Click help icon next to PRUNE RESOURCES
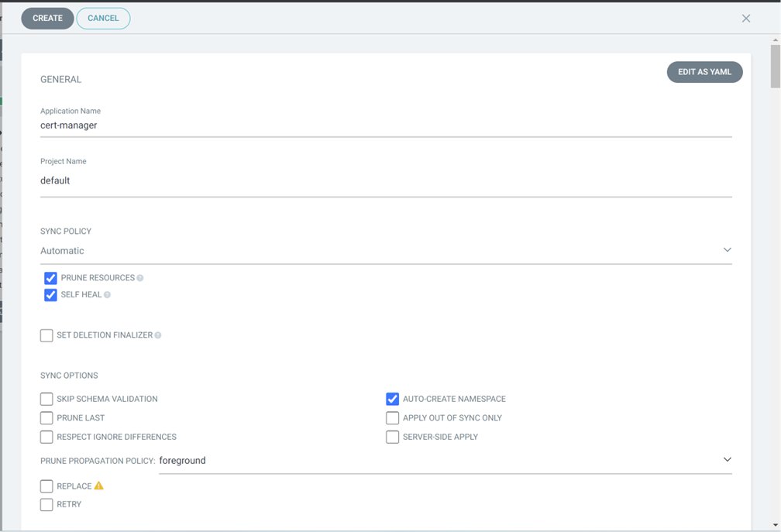 [140, 278]
